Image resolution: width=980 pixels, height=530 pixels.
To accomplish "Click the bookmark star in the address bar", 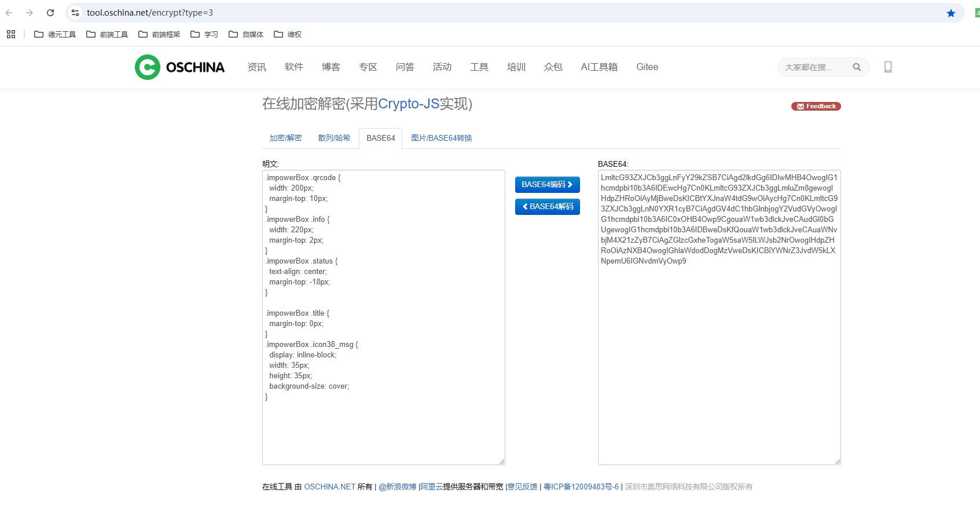I will pyautogui.click(x=950, y=12).
